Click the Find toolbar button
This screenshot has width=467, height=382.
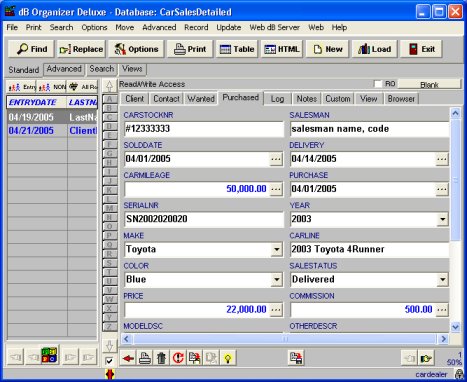point(32,49)
